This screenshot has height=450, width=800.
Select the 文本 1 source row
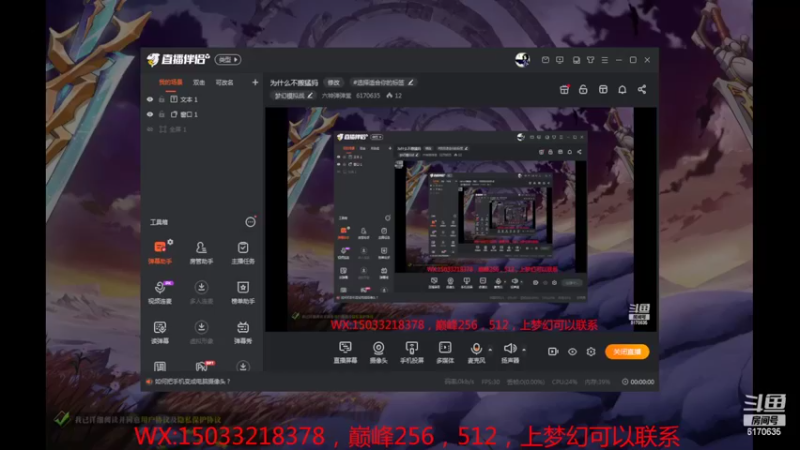(202, 99)
